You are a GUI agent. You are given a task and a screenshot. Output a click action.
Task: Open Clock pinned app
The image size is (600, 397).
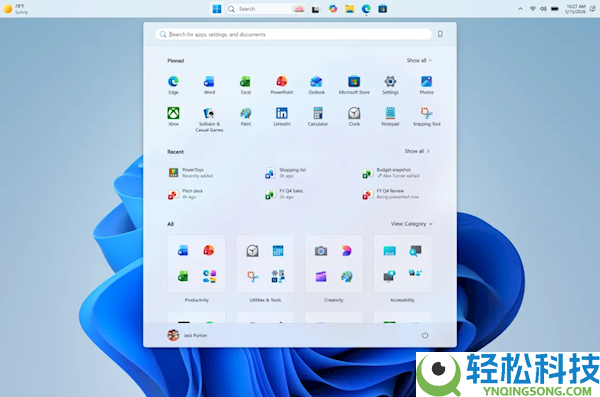pyautogui.click(x=354, y=116)
